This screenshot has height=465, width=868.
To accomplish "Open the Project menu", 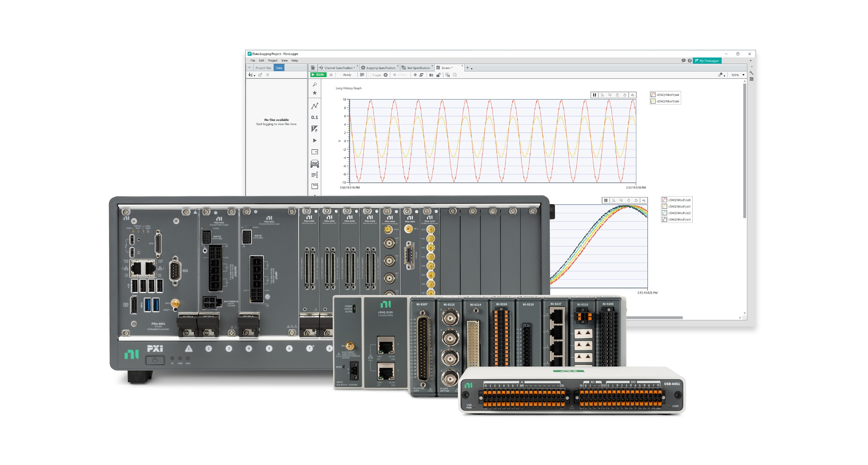I will [272, 61].
